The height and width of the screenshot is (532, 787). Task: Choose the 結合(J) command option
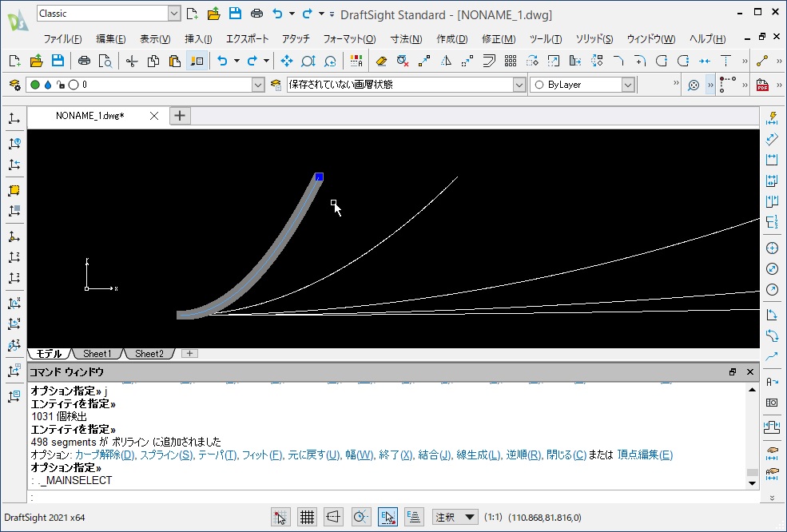pos(434,455)
